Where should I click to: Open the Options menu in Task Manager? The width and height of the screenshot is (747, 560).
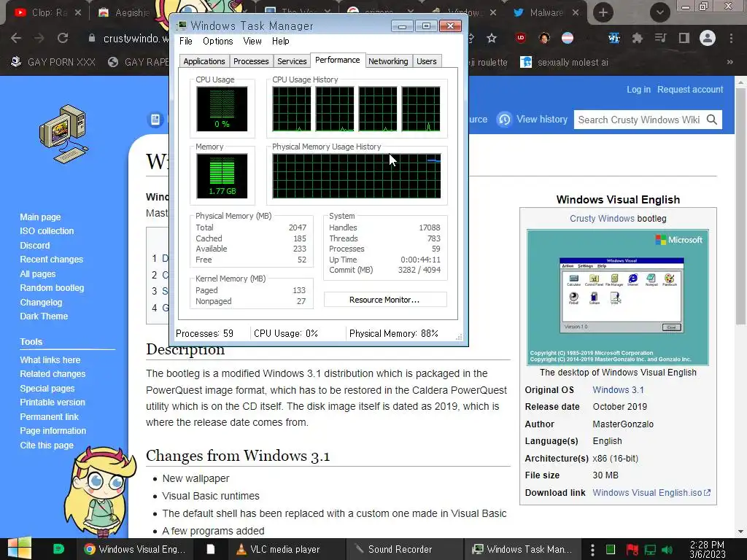pyautogui.click(x=217, y=42)
